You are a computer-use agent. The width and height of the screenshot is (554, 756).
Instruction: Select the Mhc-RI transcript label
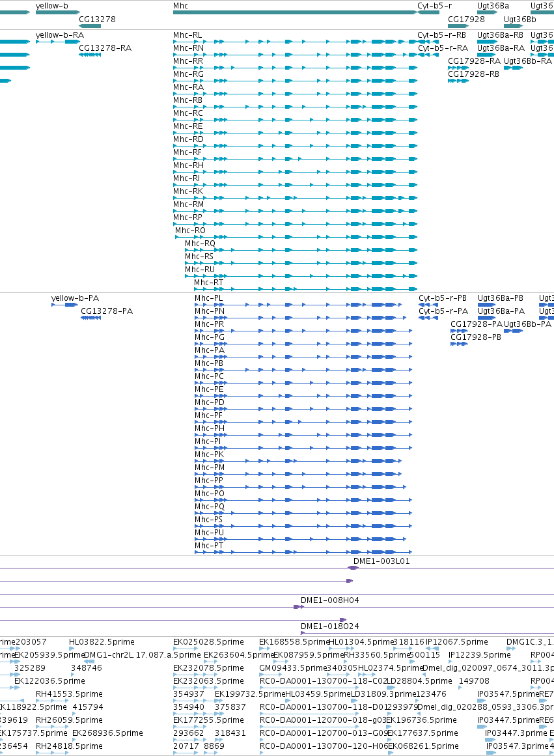[x=186, y=178]
